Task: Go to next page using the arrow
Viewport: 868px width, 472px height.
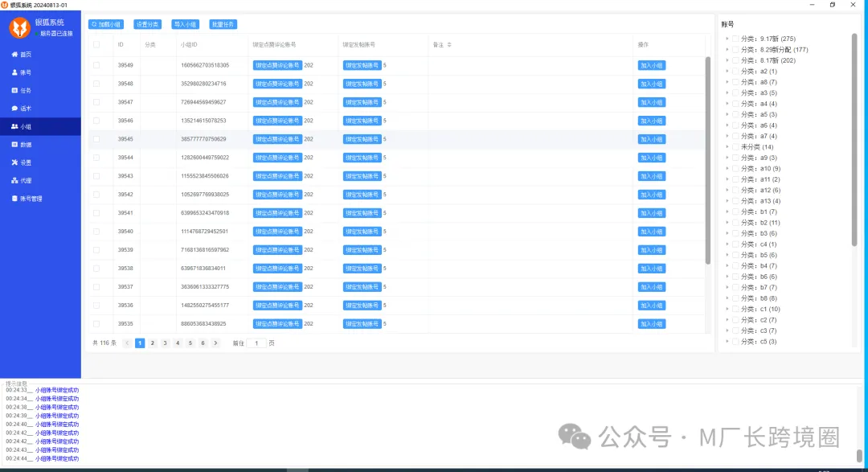Action: (216, 343)
